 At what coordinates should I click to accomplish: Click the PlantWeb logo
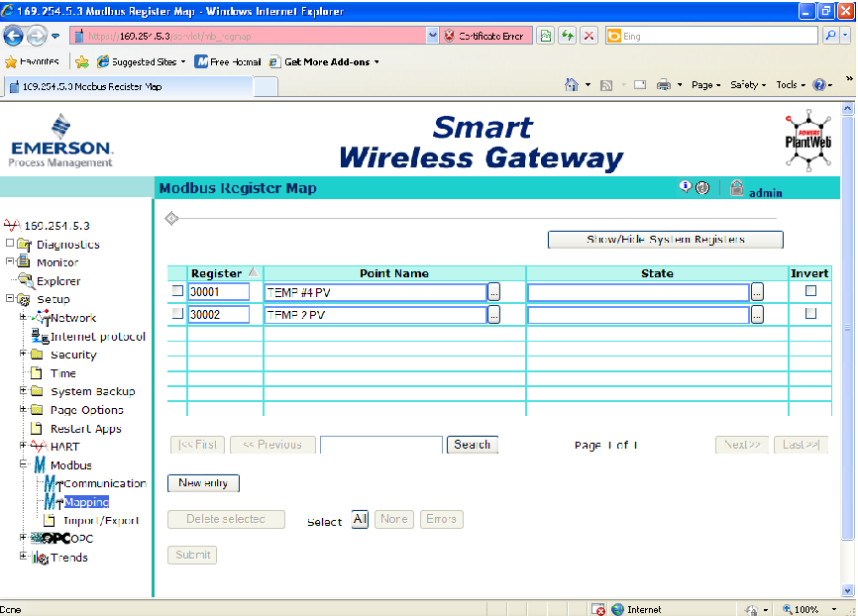[808, 141]
